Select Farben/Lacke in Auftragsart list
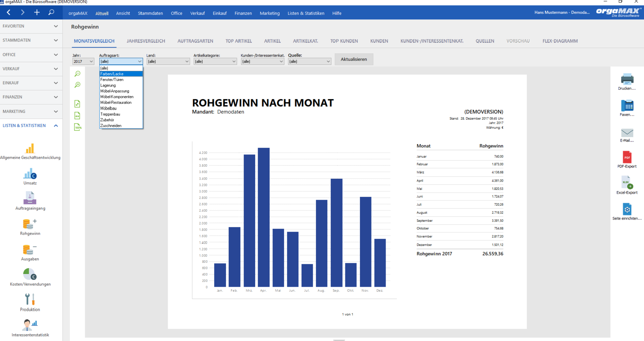The image size is (644, 341). click(x=121, y=74)
